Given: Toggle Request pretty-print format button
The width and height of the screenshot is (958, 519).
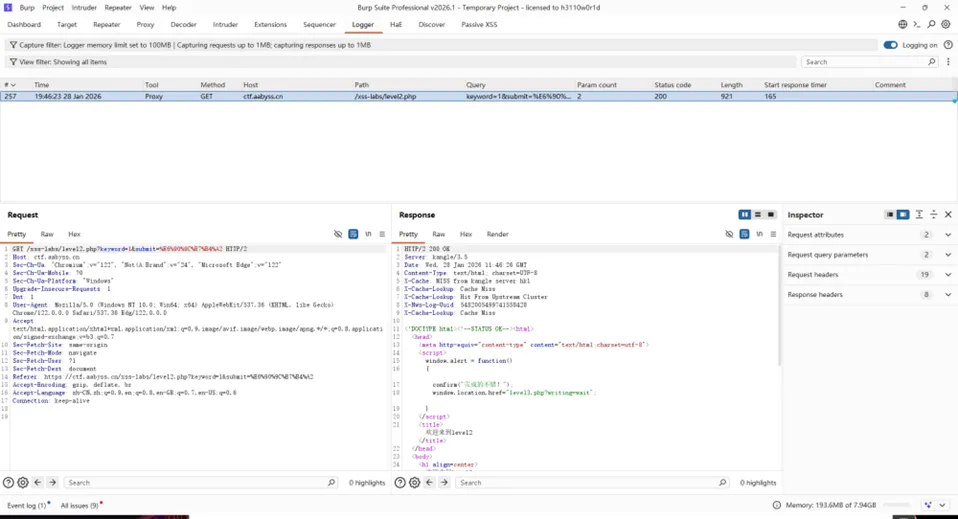Looking at the screenshot, I should [353, 234].
